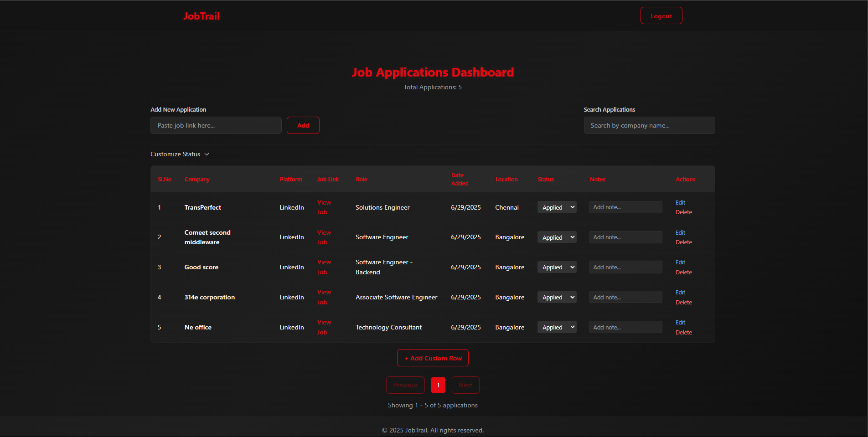Select page 1 in pagination
The width and height of the screenshot is (868, 437).
[x=438, y=385]
